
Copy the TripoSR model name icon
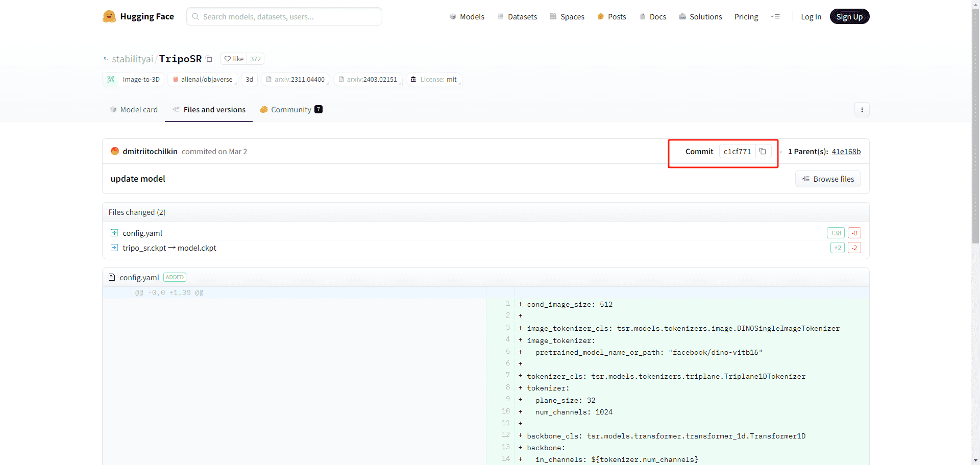pyautogui.click(x=209, y=59)
